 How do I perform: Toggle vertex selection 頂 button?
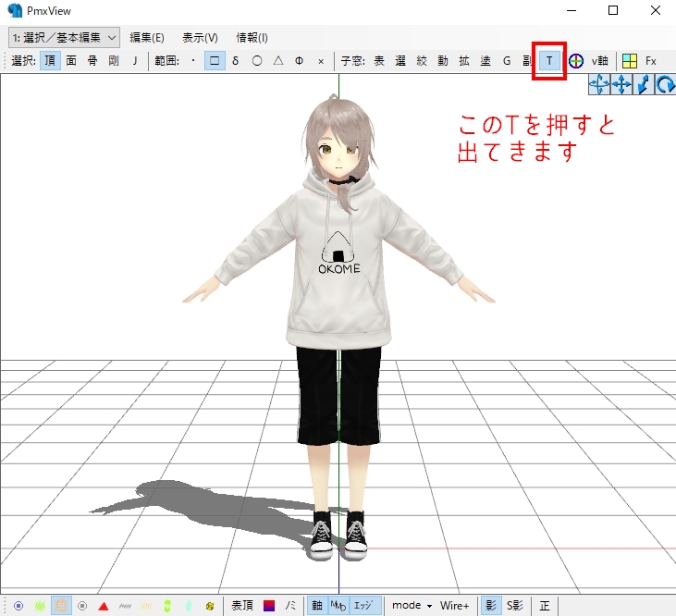click(50, 61)
